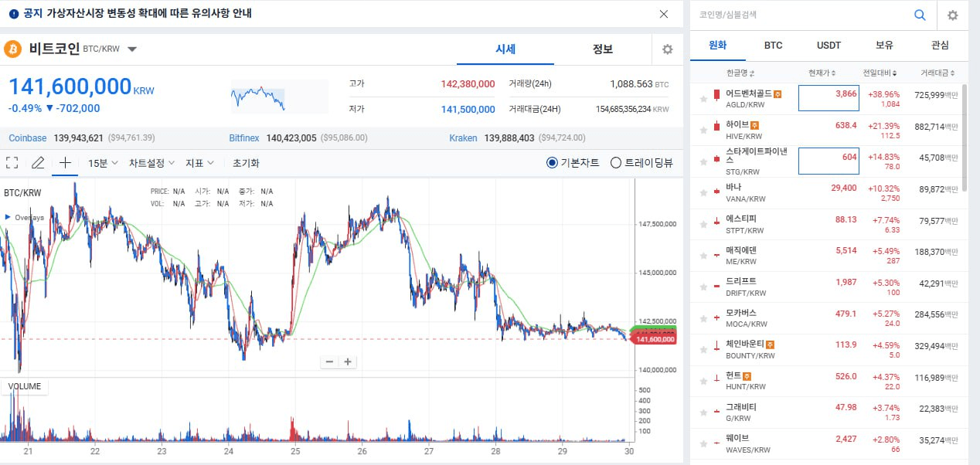
Task: Favorite star for 모카버스 MOCA
Action: (x=703, y=319)
